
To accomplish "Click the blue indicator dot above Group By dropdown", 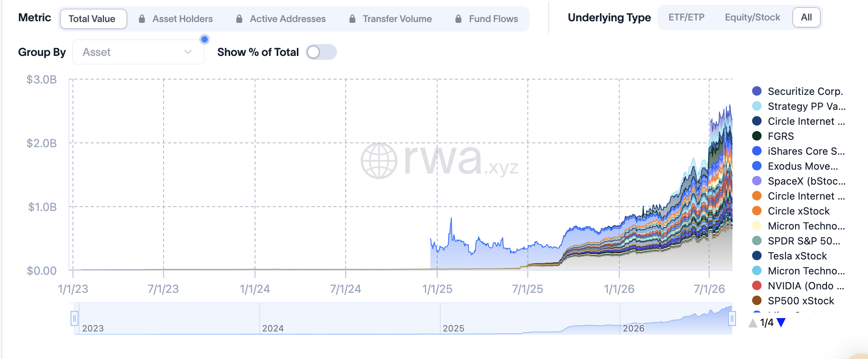I will 204,39.
